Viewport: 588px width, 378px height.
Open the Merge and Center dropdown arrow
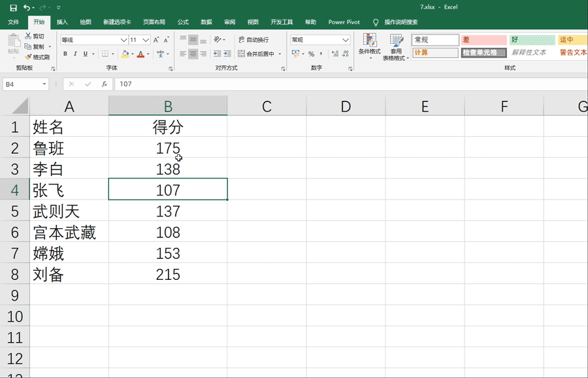click(280, 54)
